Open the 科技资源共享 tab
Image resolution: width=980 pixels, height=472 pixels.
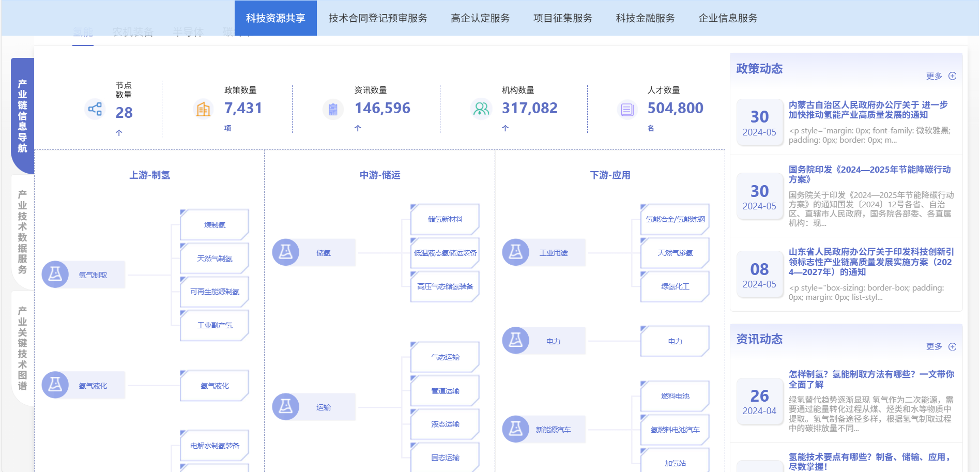tap(275, 18)
